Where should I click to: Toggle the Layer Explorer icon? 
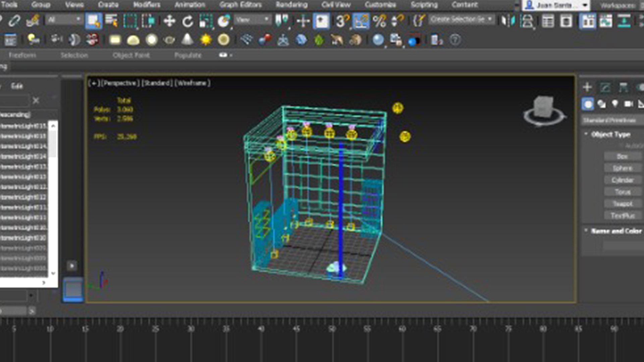click(567, 21)
